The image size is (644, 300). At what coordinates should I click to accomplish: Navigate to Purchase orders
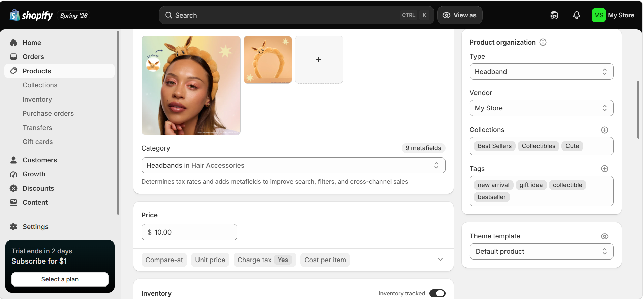[48, 113]
